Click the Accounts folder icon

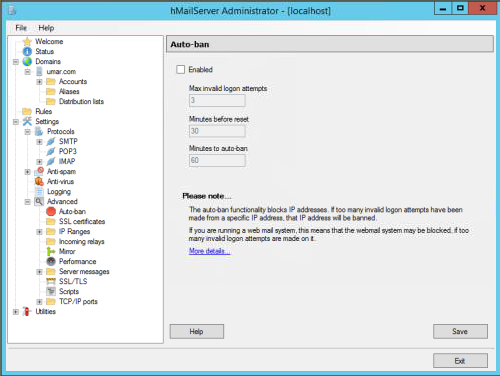pyautogui.click(x=51, y=82)
